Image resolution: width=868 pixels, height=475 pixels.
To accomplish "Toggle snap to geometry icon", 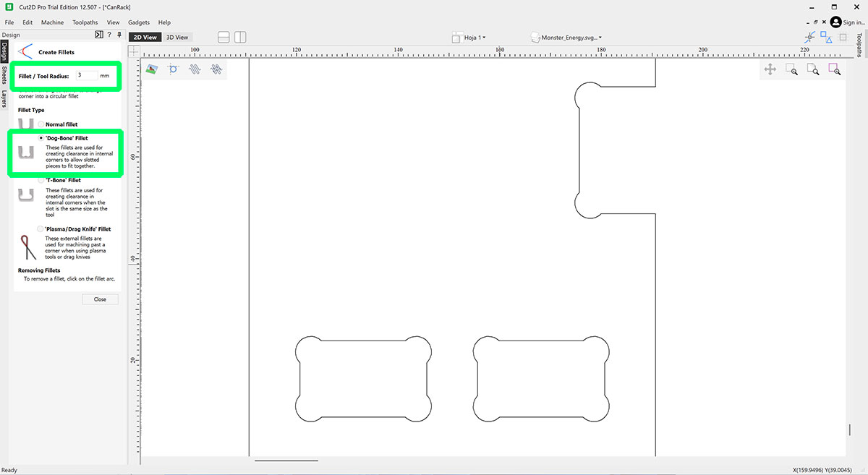I will point(811,37).
